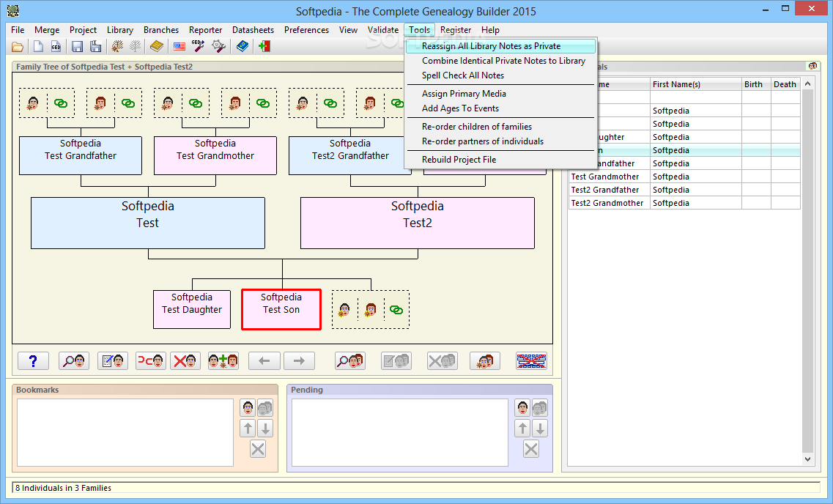Choose Combine Identical Private Notes to Library

point(500,61)
